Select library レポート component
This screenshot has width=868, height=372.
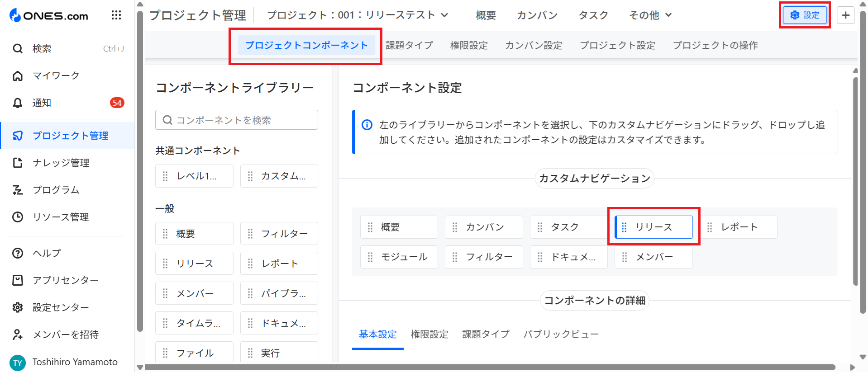pos(279,264)
